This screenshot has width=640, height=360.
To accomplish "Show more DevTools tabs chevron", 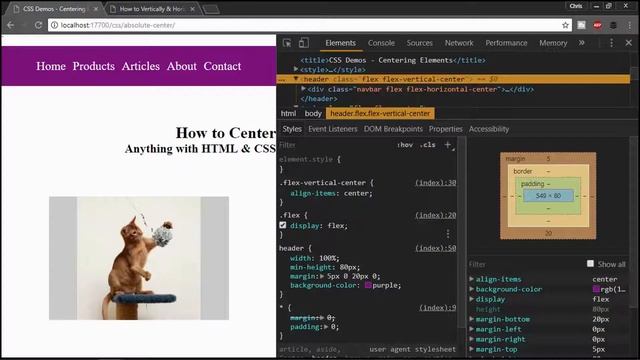I will click(582, 43).
